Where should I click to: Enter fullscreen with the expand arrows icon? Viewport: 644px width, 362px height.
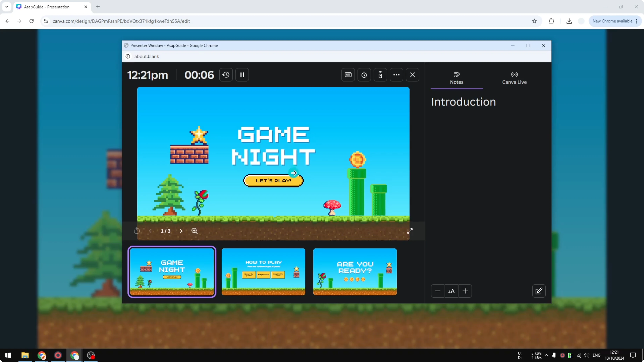pyautogui.click(x=410, y=231)
